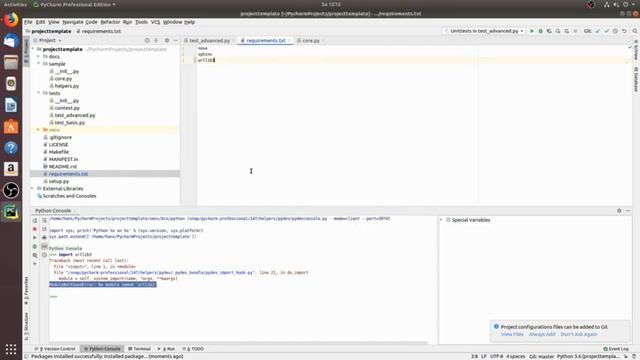
Task: Click the Git update project icon
Action: [x=598, y=31]
